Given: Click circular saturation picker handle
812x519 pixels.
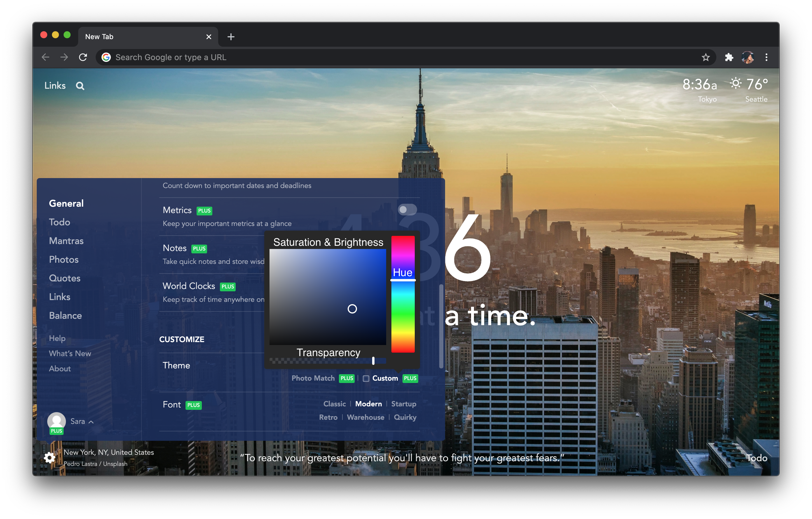Looking at the screenshot, I should pyautogui.click(x=352, y=309).
